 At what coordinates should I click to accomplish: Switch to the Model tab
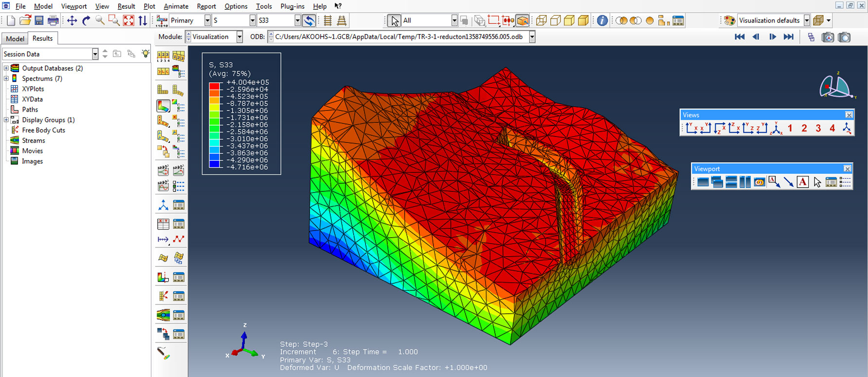pos(15,38)
